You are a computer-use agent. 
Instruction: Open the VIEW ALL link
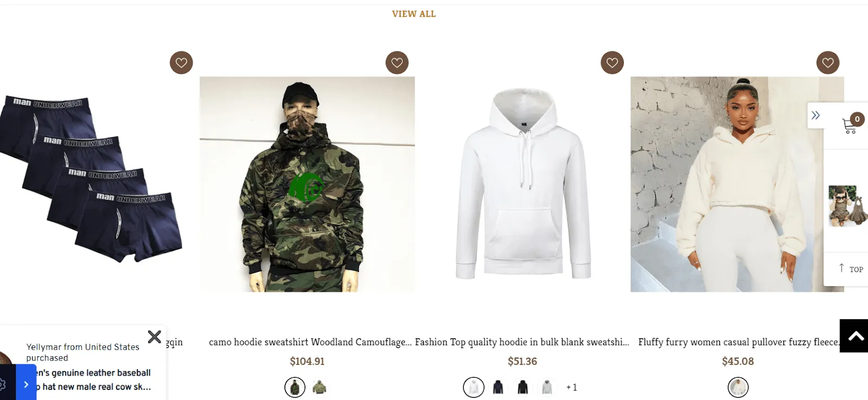[414, 14]
